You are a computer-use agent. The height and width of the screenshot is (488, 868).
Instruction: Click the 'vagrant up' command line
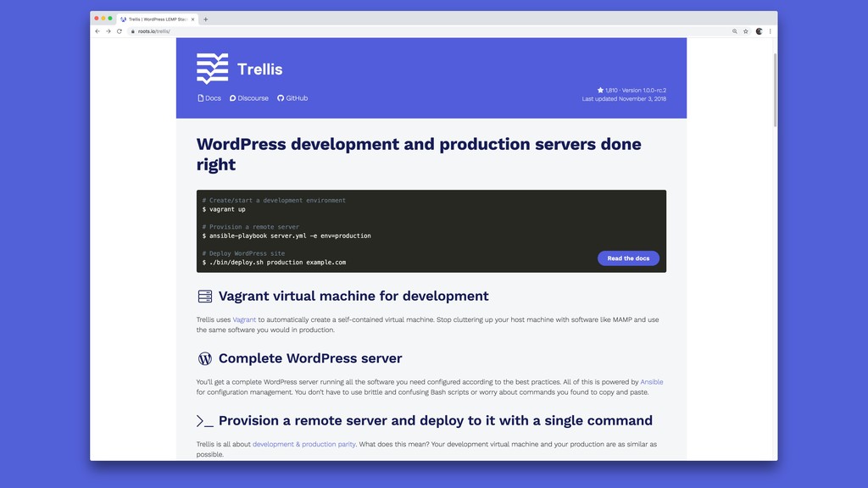(224, 210)
